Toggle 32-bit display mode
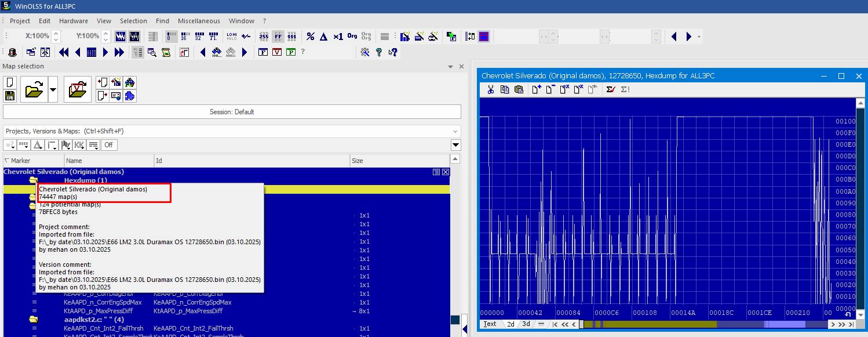 click(x=199, y=37)
